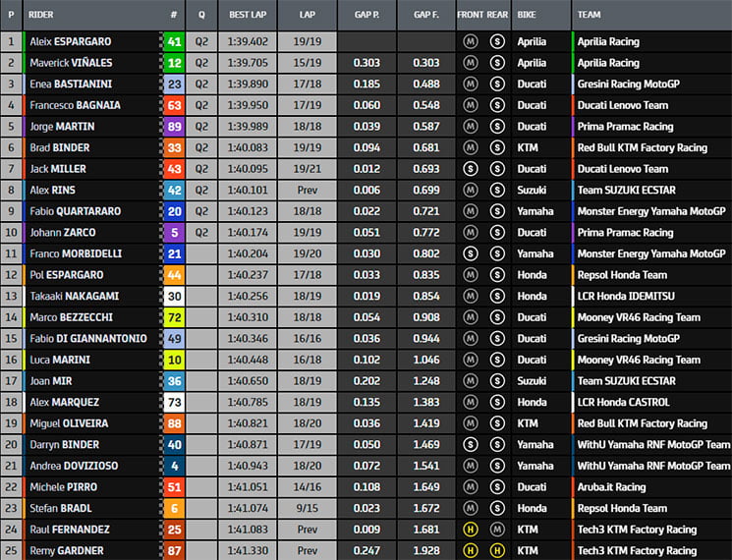Click Enea Bastianini's front tyre icon

[x=470, y=84]
